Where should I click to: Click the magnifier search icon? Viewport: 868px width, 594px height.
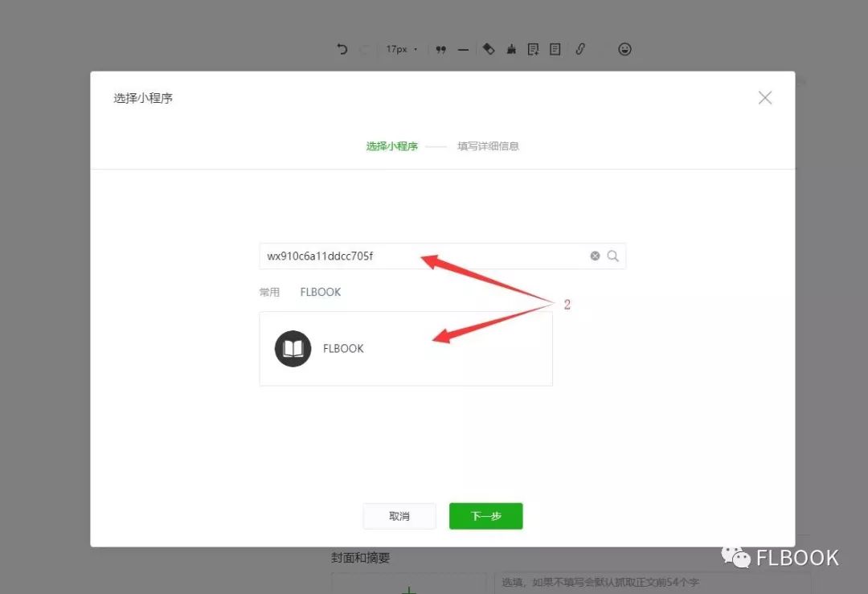612,256
